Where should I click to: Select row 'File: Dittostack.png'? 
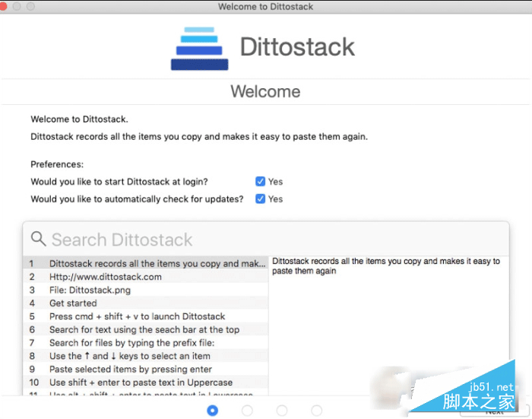coord(146,290)
